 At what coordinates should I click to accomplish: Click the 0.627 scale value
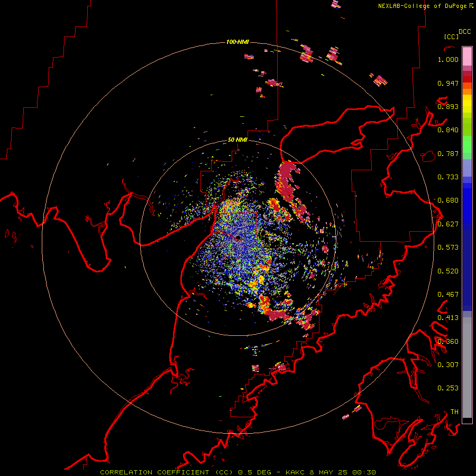[x=448, y=224]
